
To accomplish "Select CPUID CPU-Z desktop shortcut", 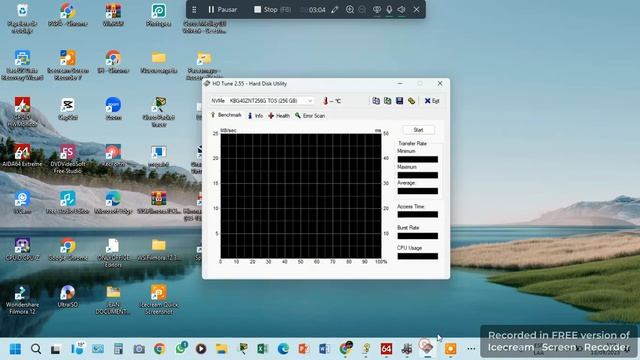I will (22, 249).
